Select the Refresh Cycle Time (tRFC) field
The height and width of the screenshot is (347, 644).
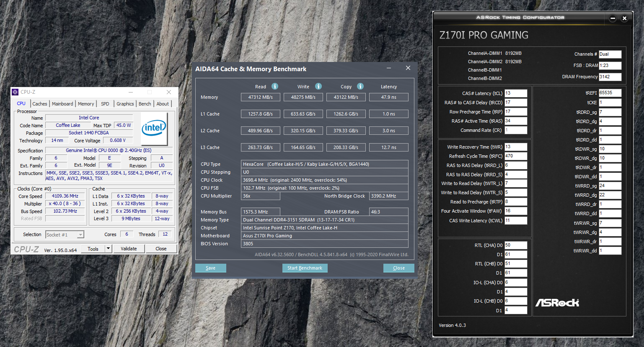(516, 156)
